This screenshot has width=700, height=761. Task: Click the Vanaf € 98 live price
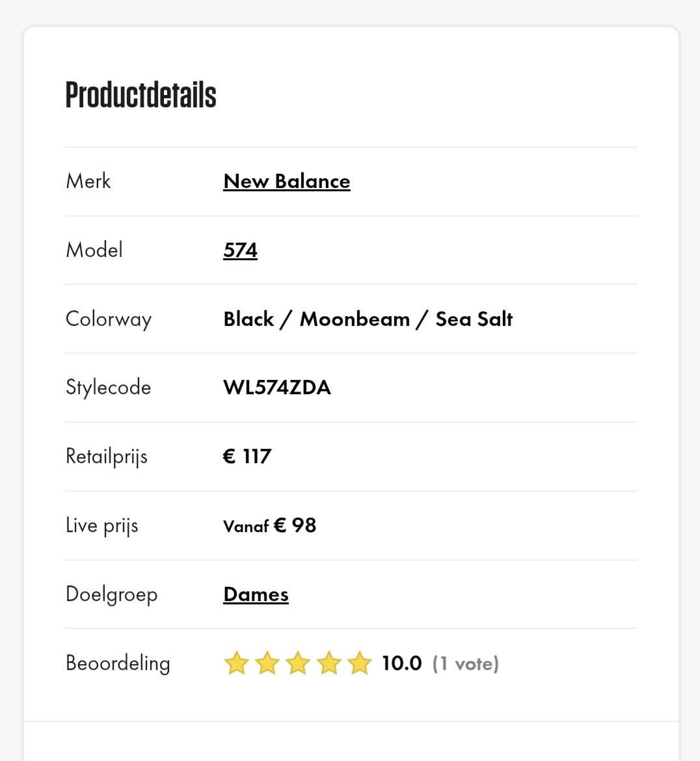[269, 524]
